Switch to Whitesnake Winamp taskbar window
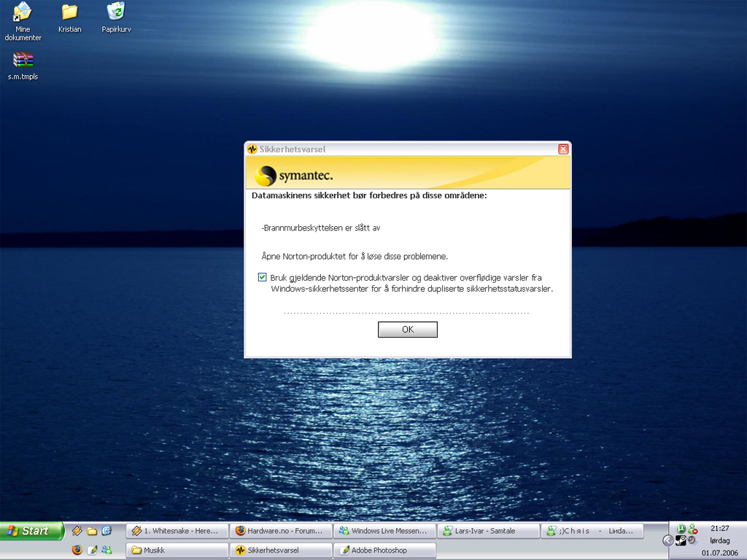The width and height of the screenshot is (747, 560). tap(177, 531)
